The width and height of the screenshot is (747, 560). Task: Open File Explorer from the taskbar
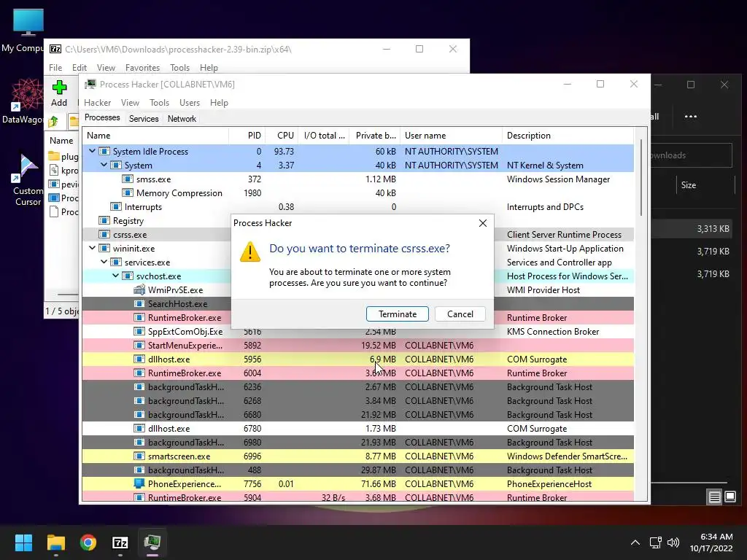point(55,542)
